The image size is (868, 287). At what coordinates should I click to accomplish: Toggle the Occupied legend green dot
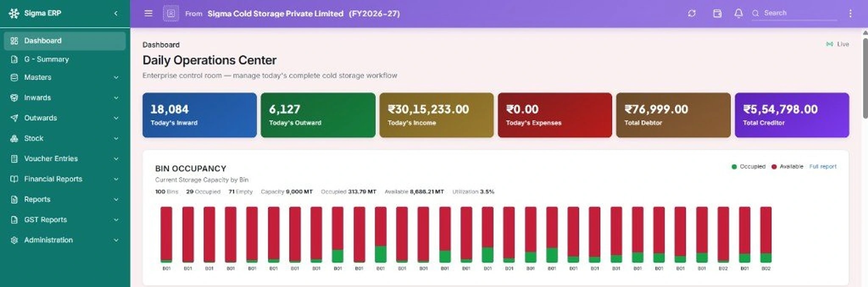pos(734,167)
